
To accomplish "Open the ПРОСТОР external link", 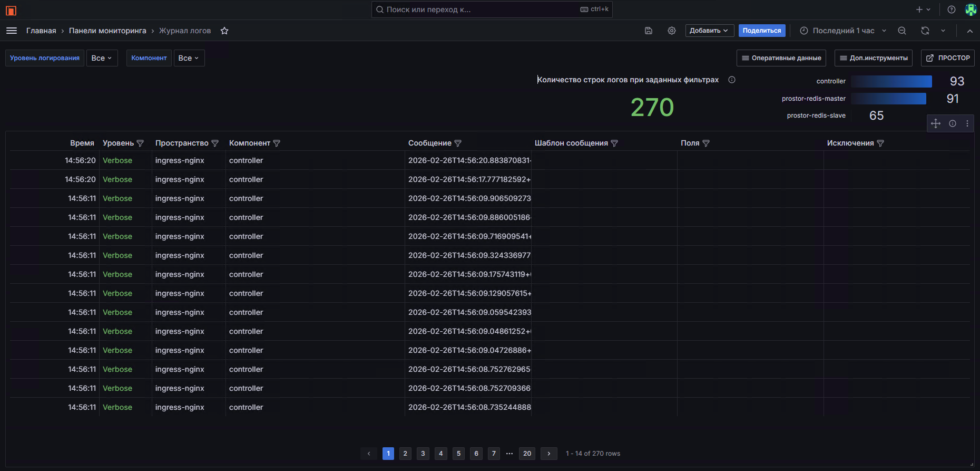I will [x=948, y=58].
